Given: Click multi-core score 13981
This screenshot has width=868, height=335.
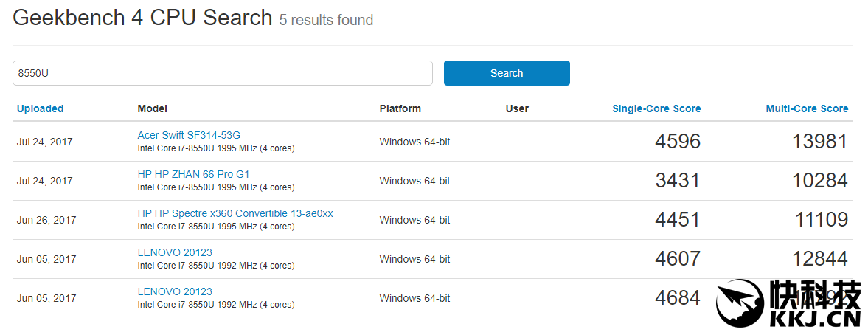Looking at the screenshot, I should click(x=819, y=142).
